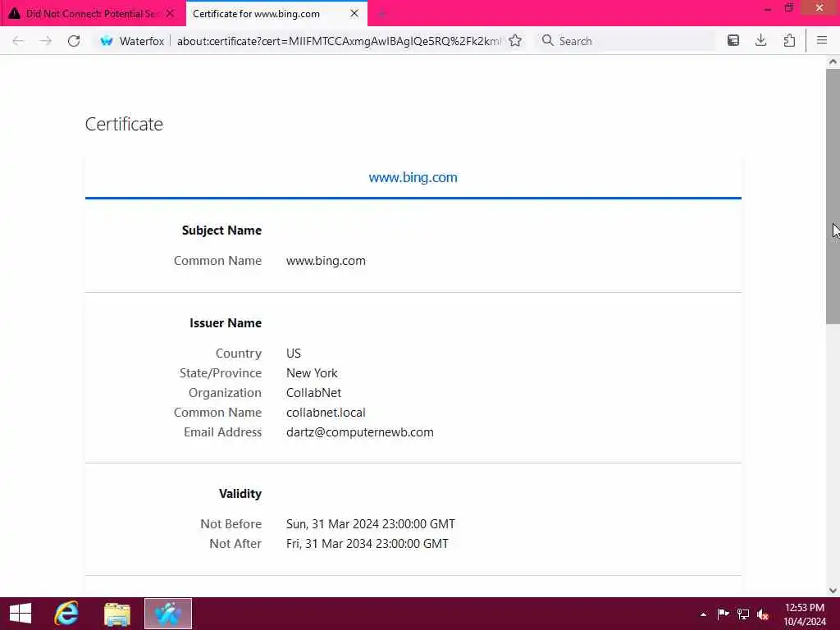Click the Email Address field label
Viewport: 840px width, 630px height.
click(223, 432)
